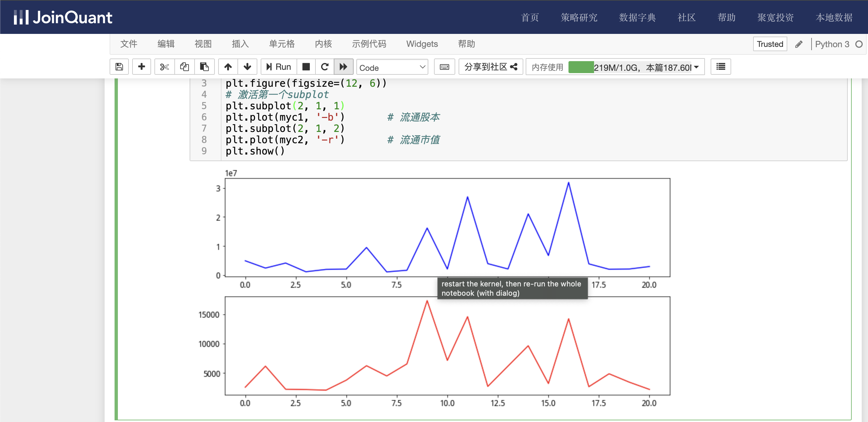Move selected cell up arrow
This screenshot has width=868, height=422.
coord(228,67)
